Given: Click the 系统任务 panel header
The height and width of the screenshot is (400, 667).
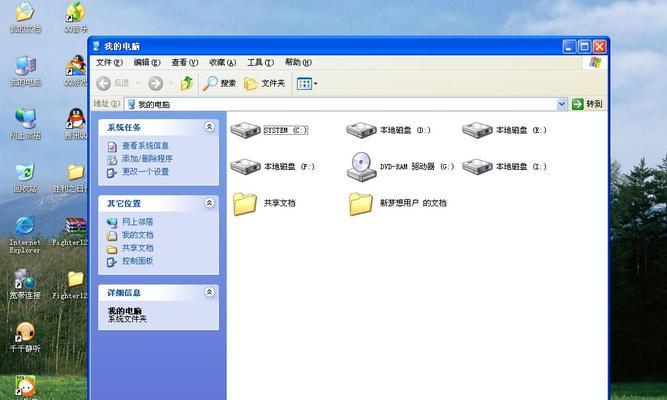Looking at the screenshot, I should coord(158,127).
